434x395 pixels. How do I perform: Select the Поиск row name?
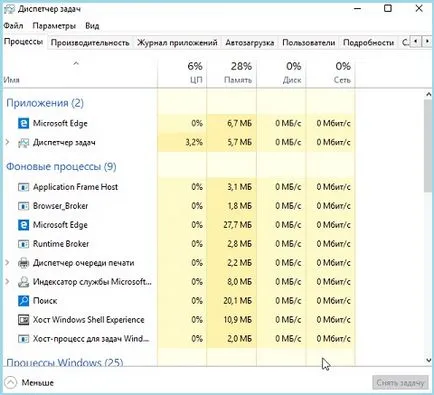45,301
